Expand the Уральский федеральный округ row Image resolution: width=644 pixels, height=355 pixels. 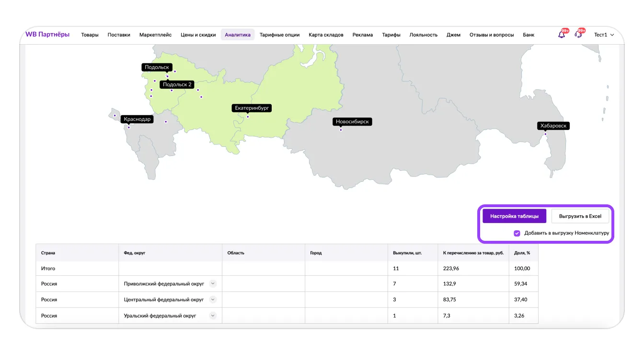(213, 316)
